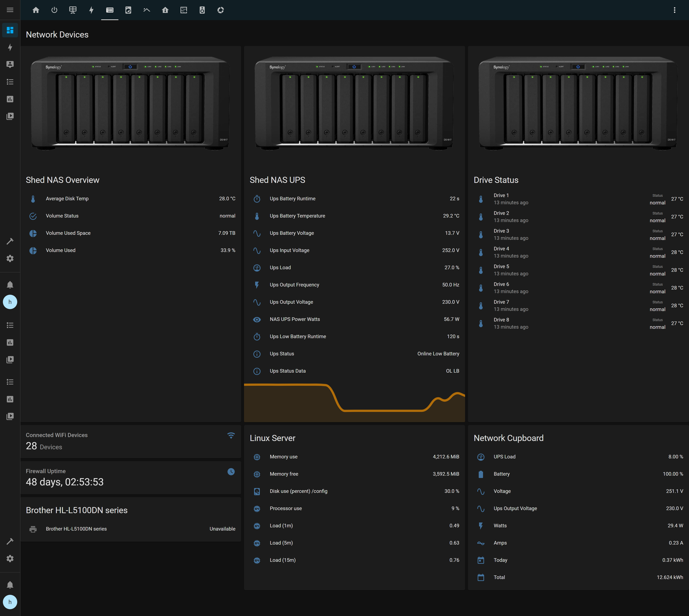
Task: Select the power dashboard tab
Action: click(x=54, y=10)
